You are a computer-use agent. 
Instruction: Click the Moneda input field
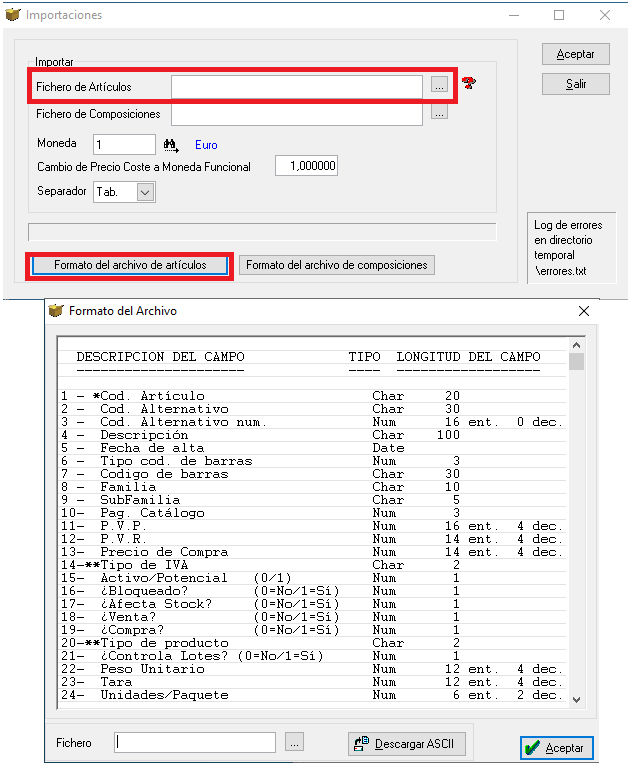coord(124,145)
